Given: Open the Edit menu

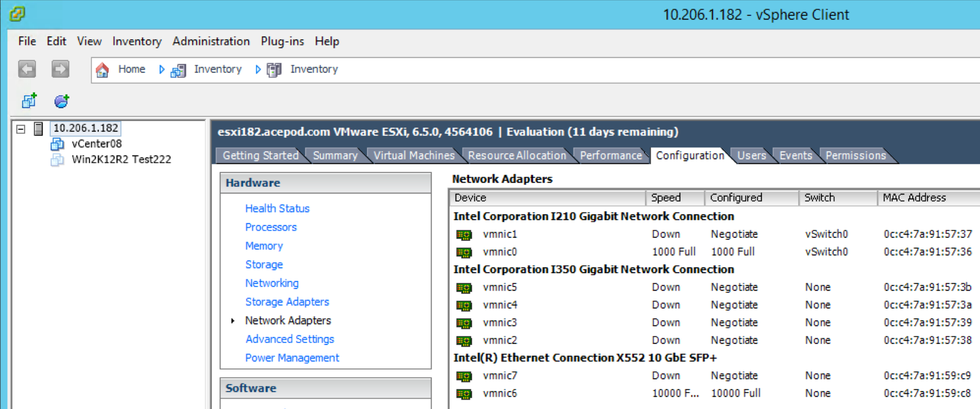Looking at the screenshot, I should [x=56, y=41].
